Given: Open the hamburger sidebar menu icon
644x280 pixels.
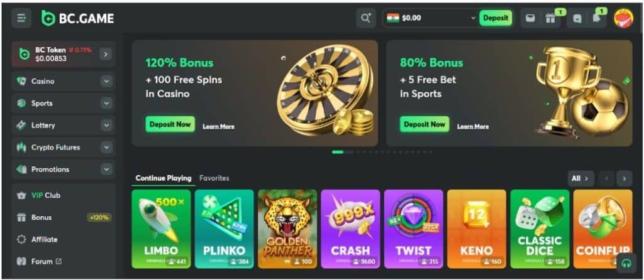Looking at the screenshot, I should (21, 18).
